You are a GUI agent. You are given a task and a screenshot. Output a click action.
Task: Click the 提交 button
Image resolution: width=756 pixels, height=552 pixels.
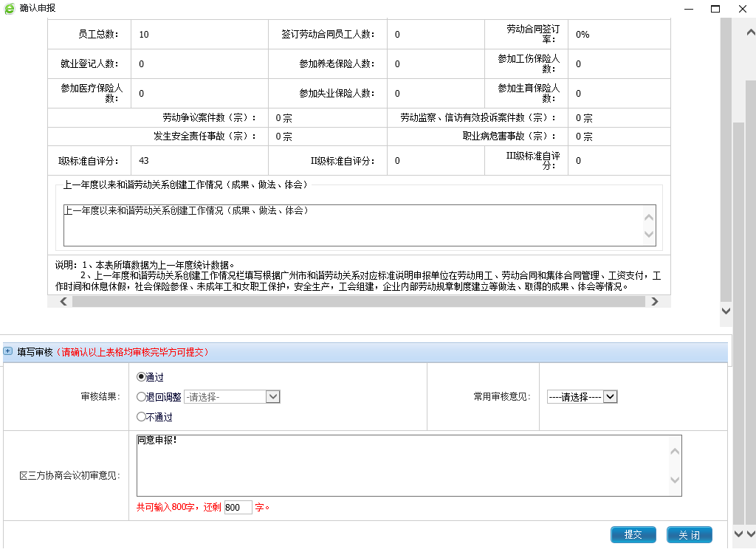click(633, 534)
